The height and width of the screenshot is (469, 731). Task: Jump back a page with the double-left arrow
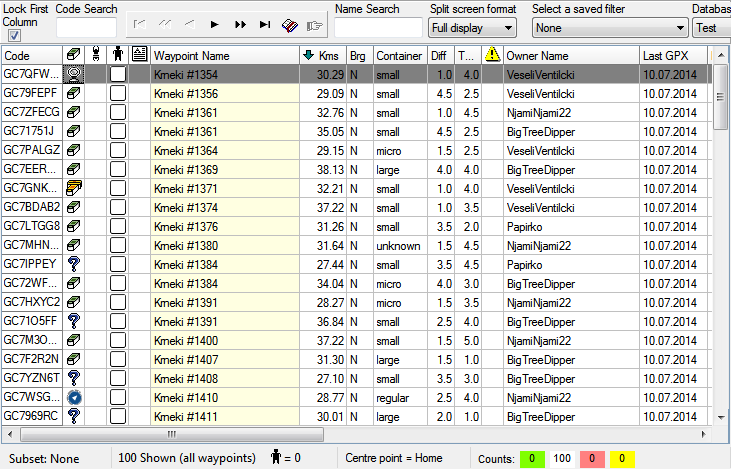tap(165, 25)
